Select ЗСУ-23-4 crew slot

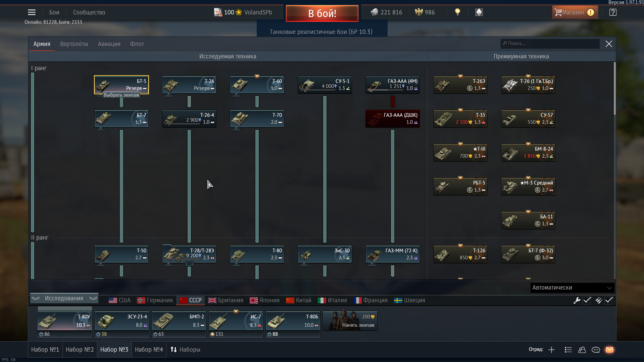(122, 321)
